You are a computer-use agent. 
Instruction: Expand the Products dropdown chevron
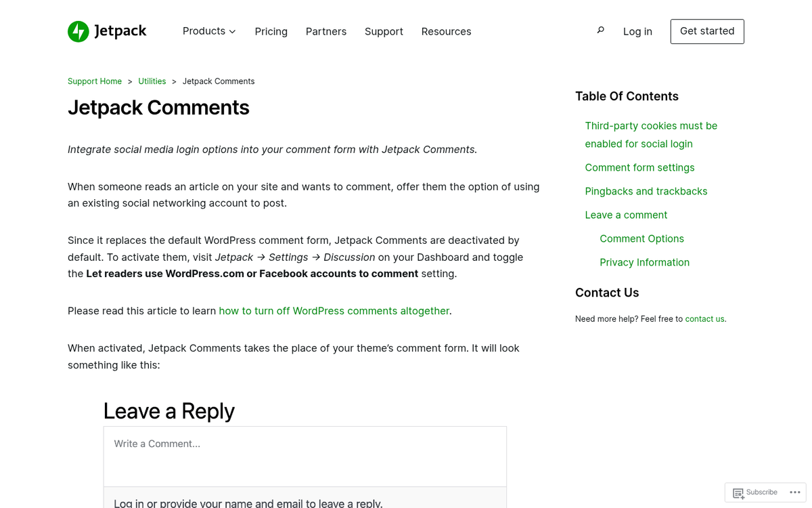(232, 31)
